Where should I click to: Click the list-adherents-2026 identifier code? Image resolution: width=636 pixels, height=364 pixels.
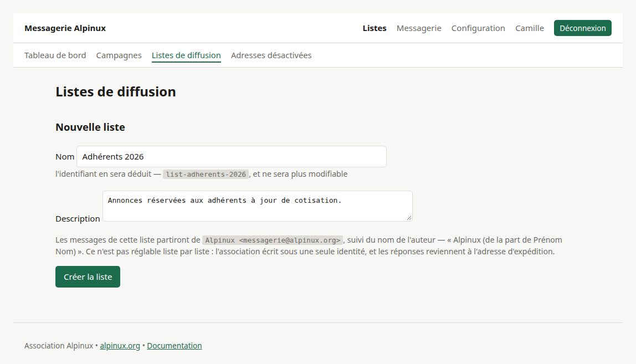click(x=206, y=175)
